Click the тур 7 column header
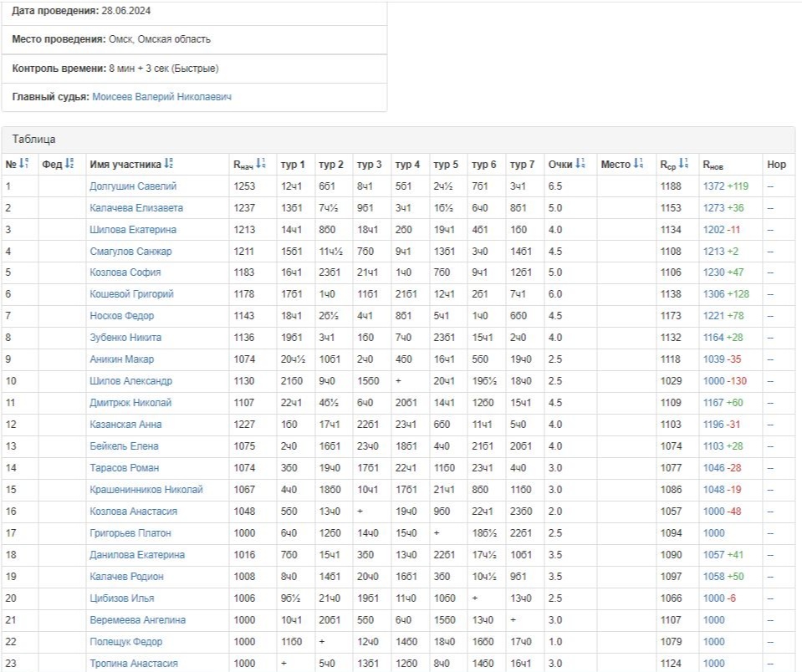Screen dimensions: 802x672 click(522, 165)
